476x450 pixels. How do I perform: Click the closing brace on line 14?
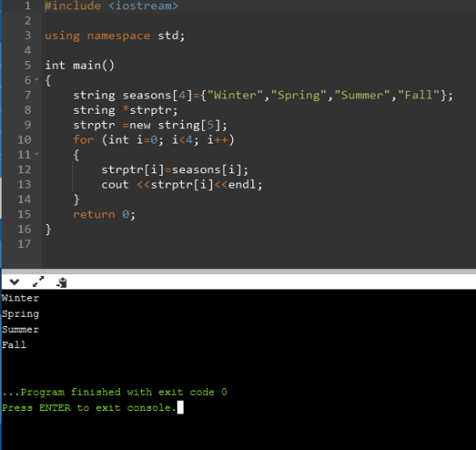76,200
